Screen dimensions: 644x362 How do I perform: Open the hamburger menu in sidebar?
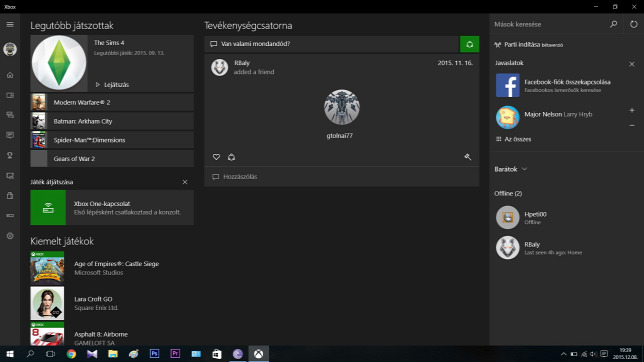pyautogui.click(x=10, y=25)
